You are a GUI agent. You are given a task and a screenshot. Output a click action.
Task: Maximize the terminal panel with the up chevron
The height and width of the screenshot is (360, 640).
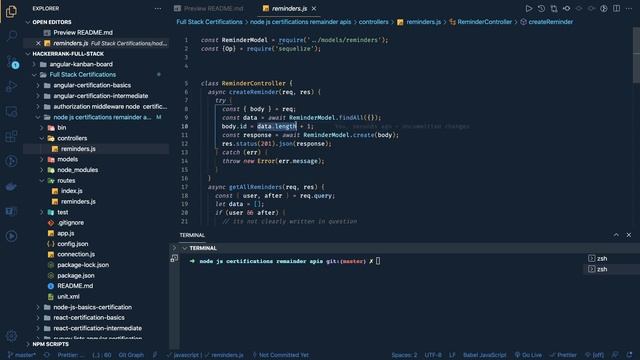click(x=616, y=235)
